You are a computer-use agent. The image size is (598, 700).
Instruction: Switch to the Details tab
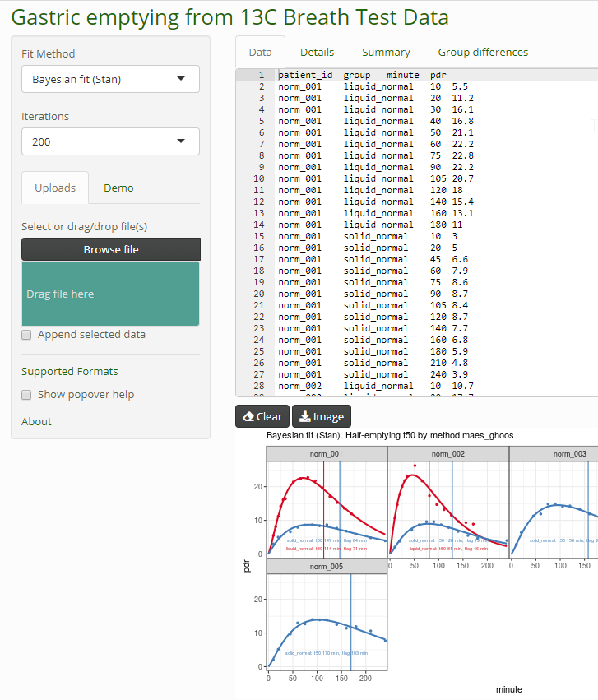coord(317,52)
